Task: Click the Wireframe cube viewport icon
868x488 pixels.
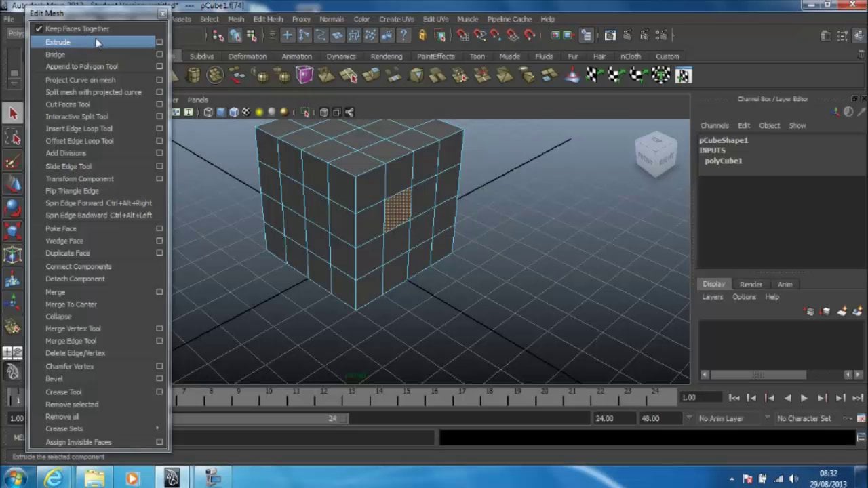Action: pyautogui.click(x=208, y=113)
